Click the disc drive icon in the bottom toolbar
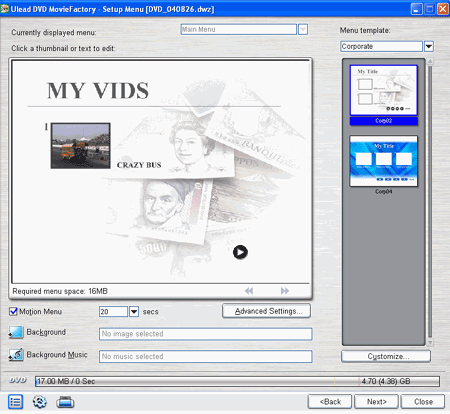450x414 pixels. (65, 402)
